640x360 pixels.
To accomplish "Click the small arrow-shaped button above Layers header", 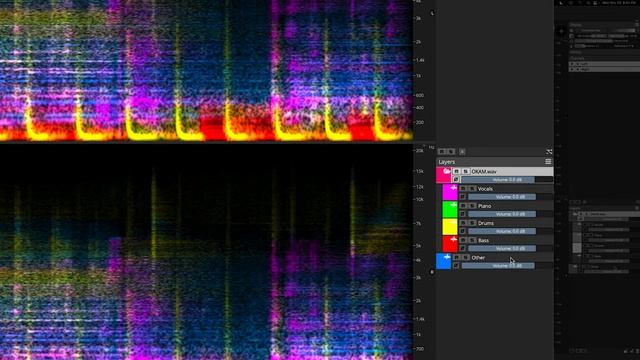I will click(462, 152).
